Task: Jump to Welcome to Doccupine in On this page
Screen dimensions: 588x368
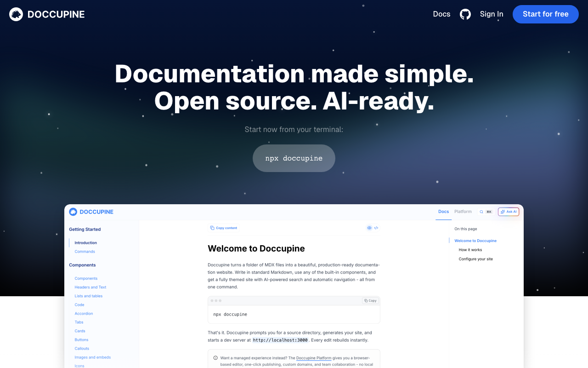Action: [x=475, y=241]
